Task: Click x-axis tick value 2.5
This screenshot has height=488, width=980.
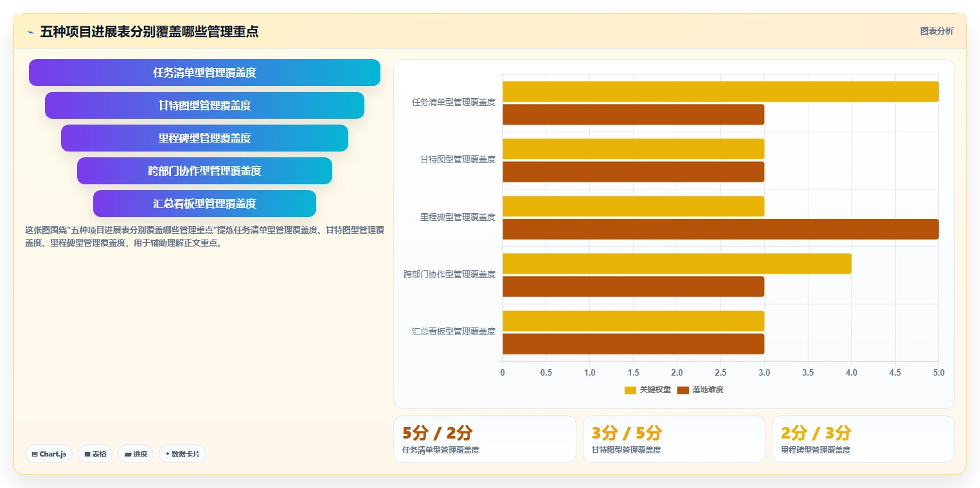Action: 720,372
